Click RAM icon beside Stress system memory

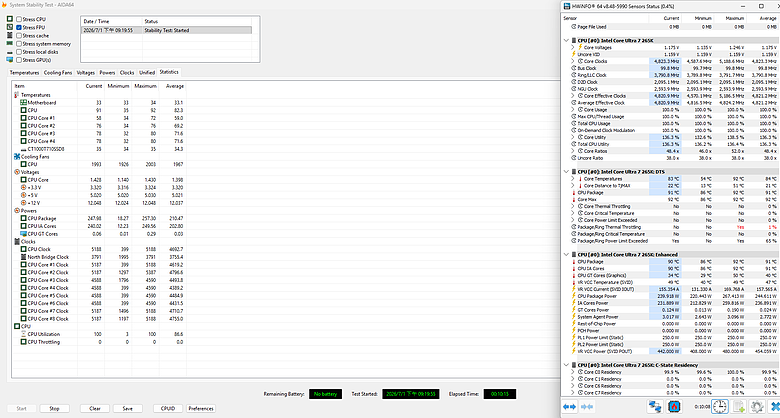pos(9,44)
